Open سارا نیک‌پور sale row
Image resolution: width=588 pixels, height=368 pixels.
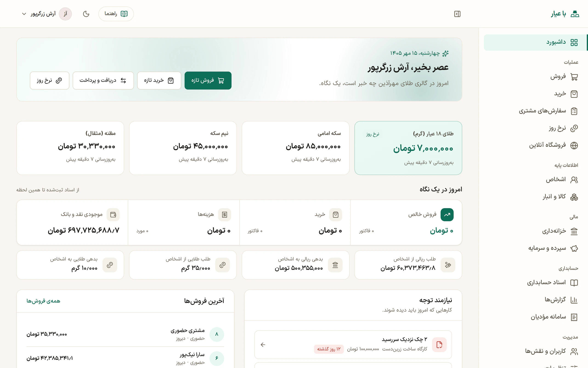click(x=125, y=358)
